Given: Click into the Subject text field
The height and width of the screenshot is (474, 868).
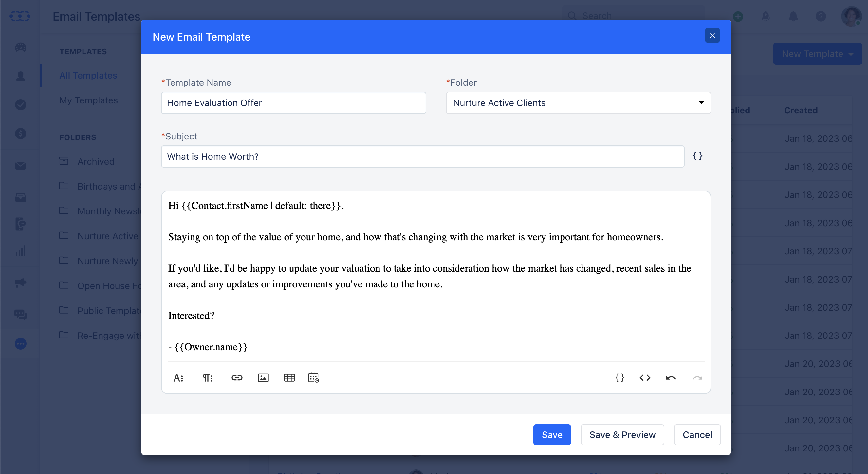Looking at the screenshot, I should (423, 157).
